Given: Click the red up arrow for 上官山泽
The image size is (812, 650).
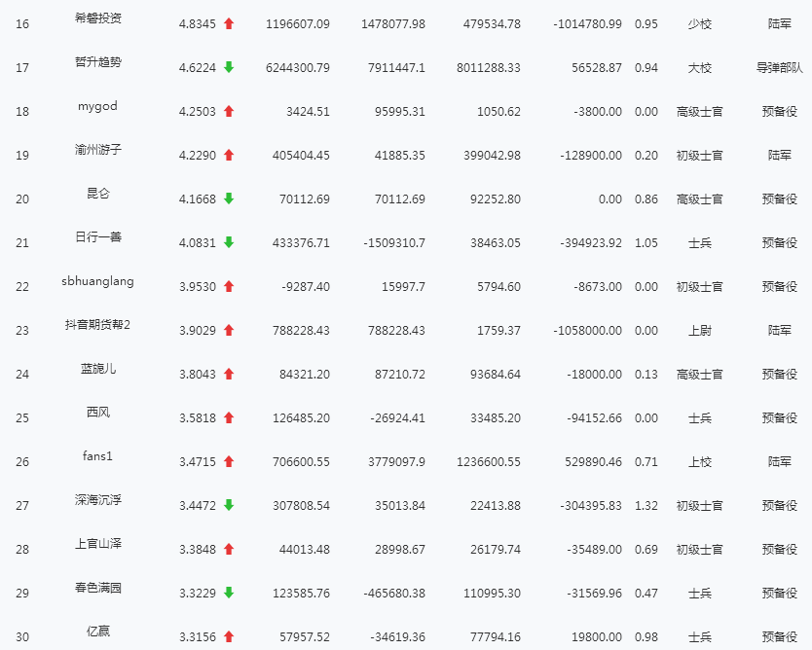Looking at the screenshot, I should coord(229,549).
